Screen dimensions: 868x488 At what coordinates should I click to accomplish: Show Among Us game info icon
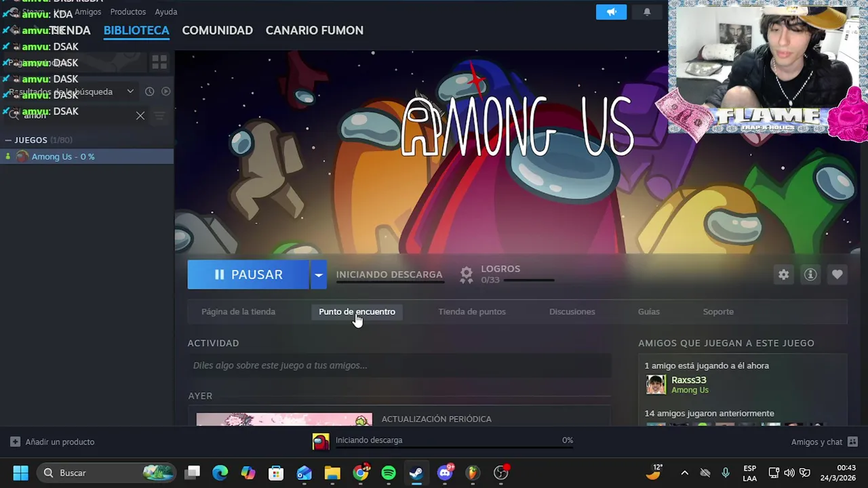[x=810, y=274]
